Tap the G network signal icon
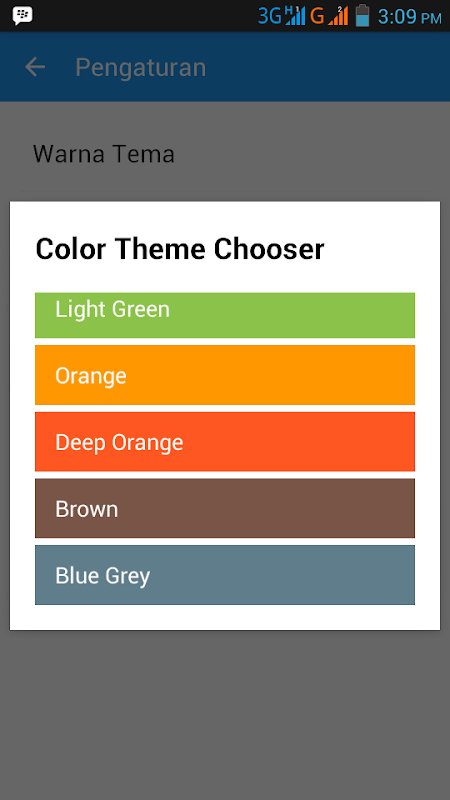450x800 pixels. coord(329,16)
